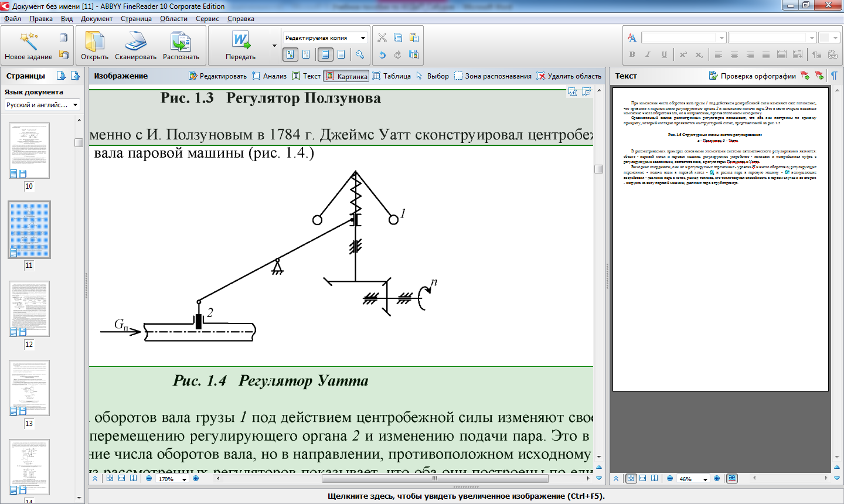Viewport: 844px width, 504px height.
Task: Launch the Scan icon
Action: coord(135,46)
